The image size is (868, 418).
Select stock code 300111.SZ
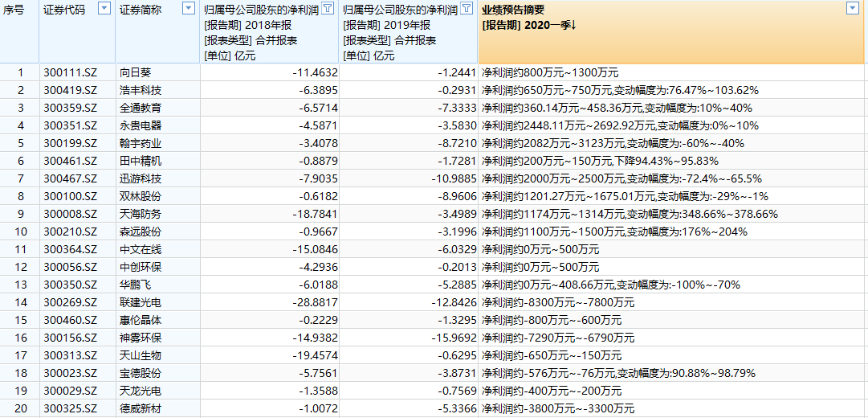pyautogui.click(x=71, y=72)
